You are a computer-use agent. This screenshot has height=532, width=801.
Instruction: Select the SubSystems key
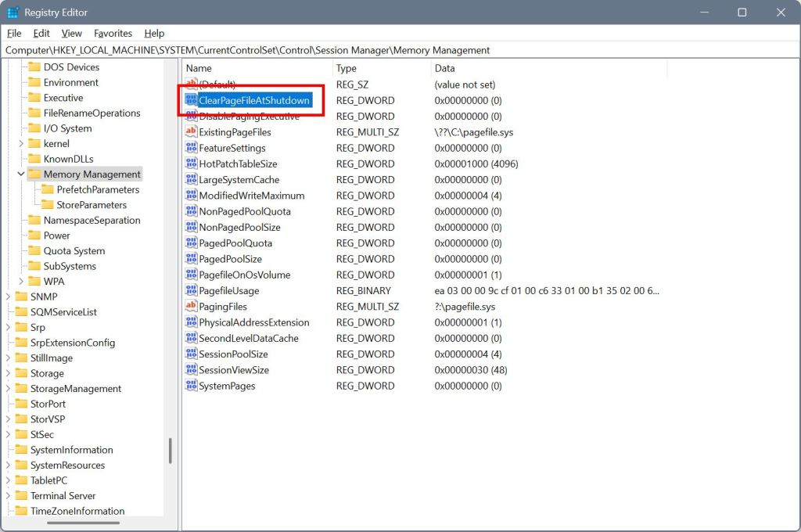(70, 266)
